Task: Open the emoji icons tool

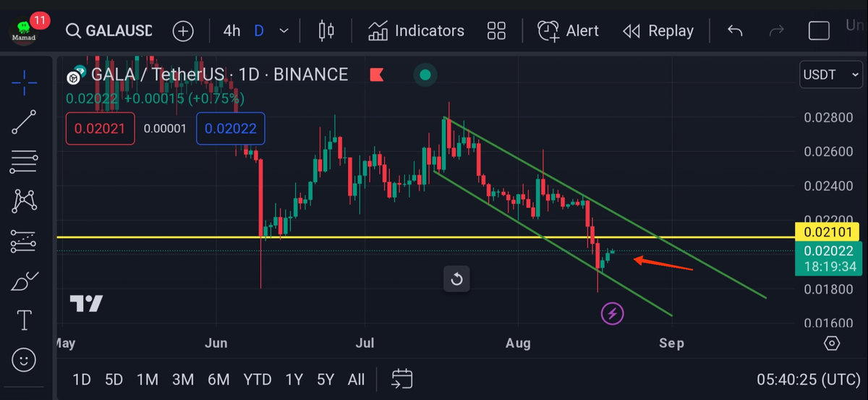Action: click(24, 358)
